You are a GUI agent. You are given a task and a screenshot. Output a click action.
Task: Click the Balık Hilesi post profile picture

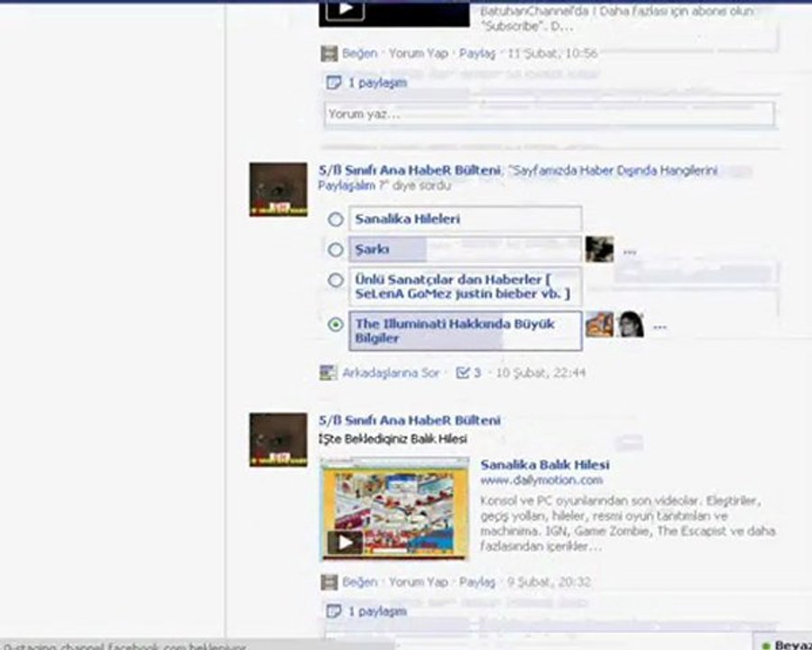[x=278, y=440]
